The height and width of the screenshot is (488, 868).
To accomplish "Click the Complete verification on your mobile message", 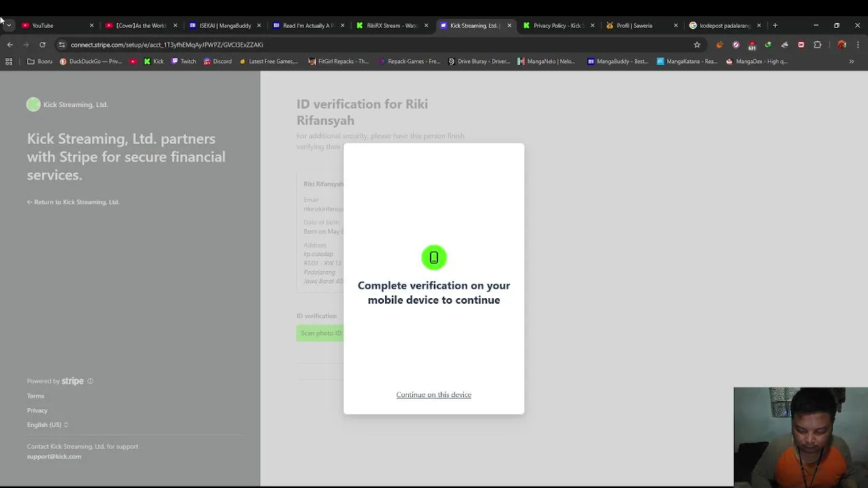I will [434, 293].
